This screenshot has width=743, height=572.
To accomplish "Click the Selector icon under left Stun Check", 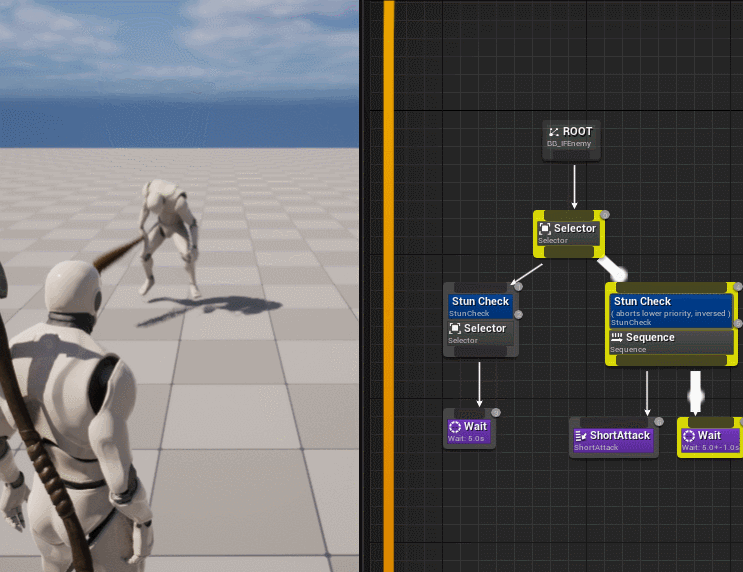I will (x=455, y=328).
